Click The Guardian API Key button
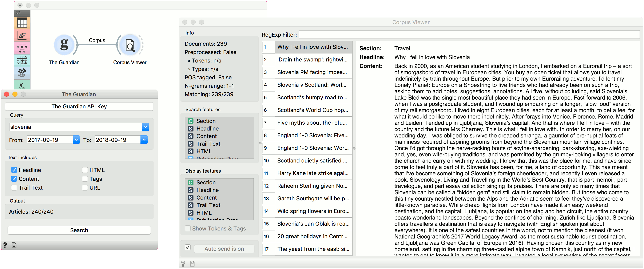This screenshot has height=269, width=644. point(79,107)
